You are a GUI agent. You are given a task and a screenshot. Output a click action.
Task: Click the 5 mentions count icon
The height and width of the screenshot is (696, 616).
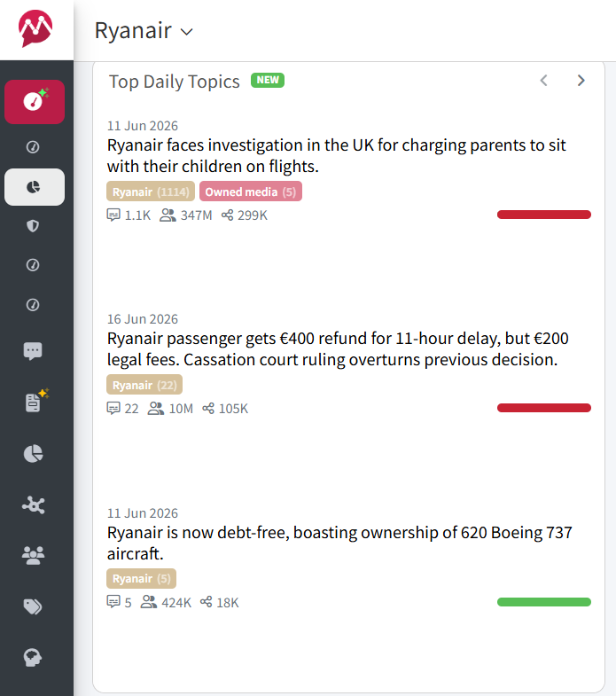(x=113, y=602)
